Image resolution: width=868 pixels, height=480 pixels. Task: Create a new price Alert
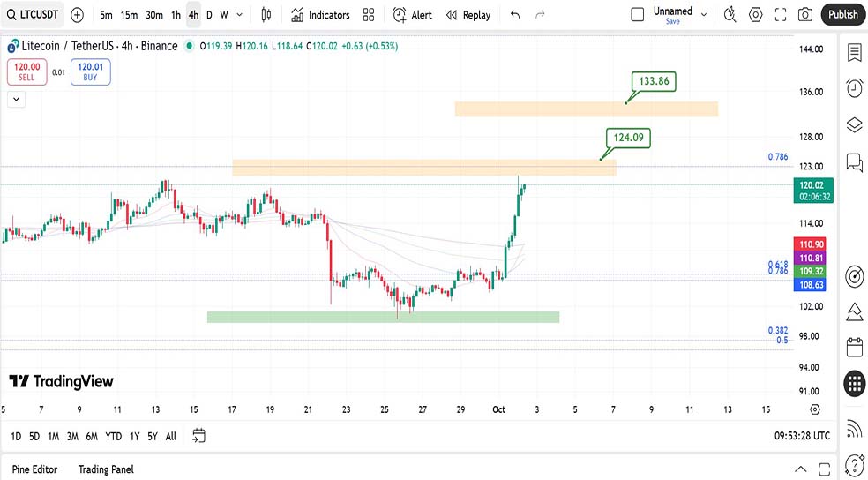point(412,15)
